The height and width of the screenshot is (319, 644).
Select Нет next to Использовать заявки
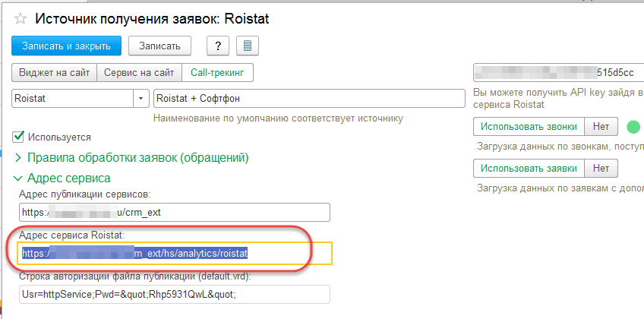click(601, 169)
